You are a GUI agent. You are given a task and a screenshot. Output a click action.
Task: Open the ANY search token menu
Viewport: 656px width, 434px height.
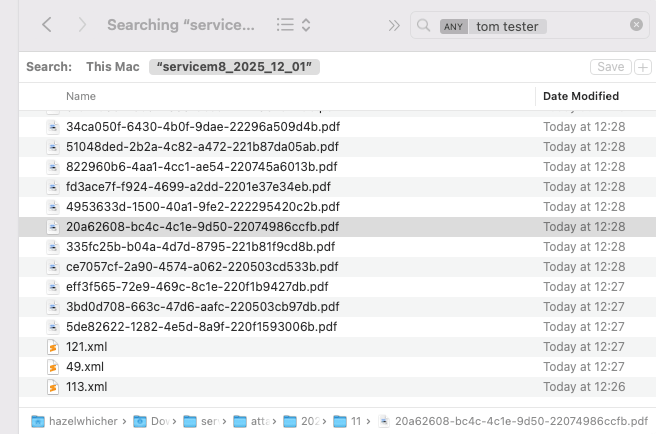[x=453, y=25]
